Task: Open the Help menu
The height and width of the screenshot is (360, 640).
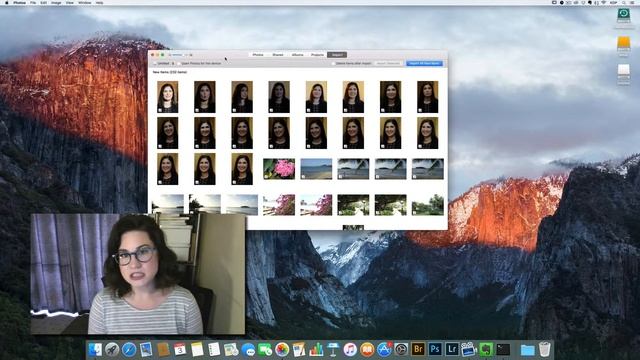Action: click(x=99, y=2)
